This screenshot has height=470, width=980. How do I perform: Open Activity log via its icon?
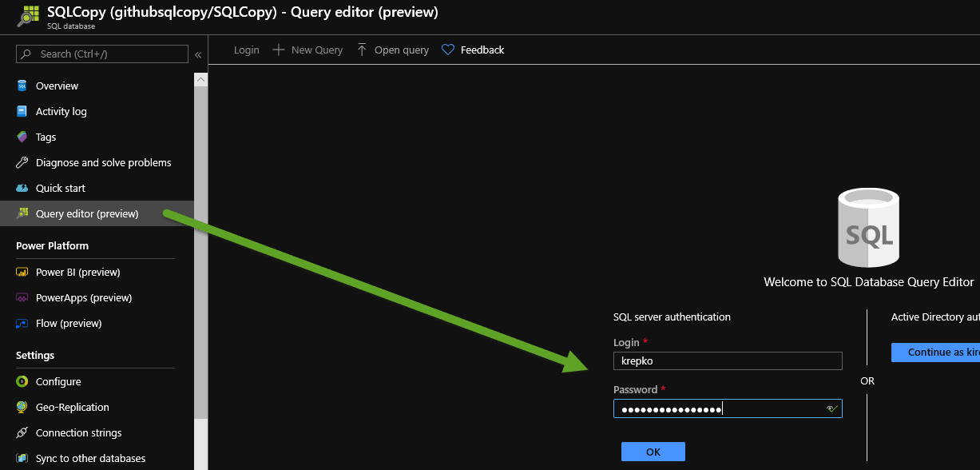(22, 111)
